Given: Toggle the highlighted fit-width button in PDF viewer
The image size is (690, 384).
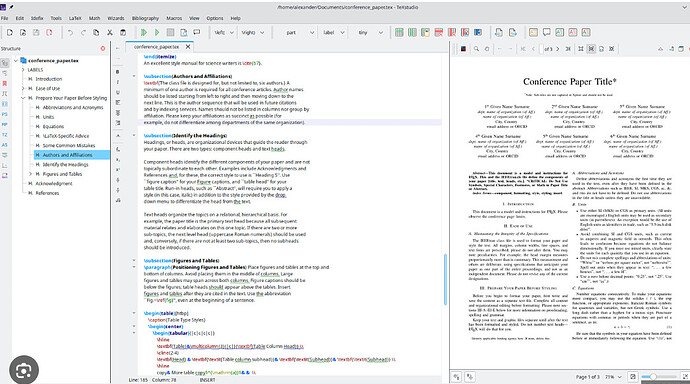Looking at the screenshot, I should (591, 49).
